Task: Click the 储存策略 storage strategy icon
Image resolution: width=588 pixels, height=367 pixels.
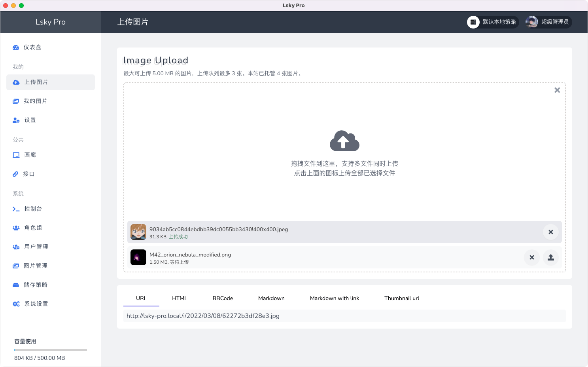Action: pyautogui.click(x=16, y=285)
